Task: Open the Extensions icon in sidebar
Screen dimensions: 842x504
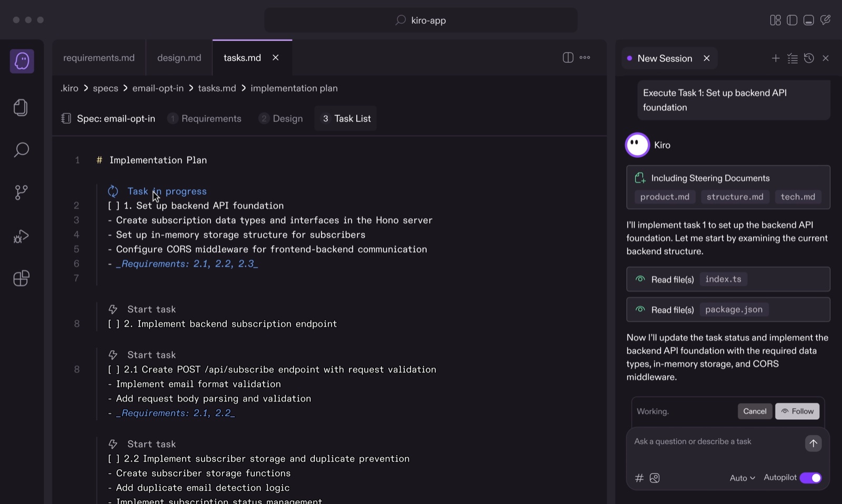Action: [x=21, y=278]
